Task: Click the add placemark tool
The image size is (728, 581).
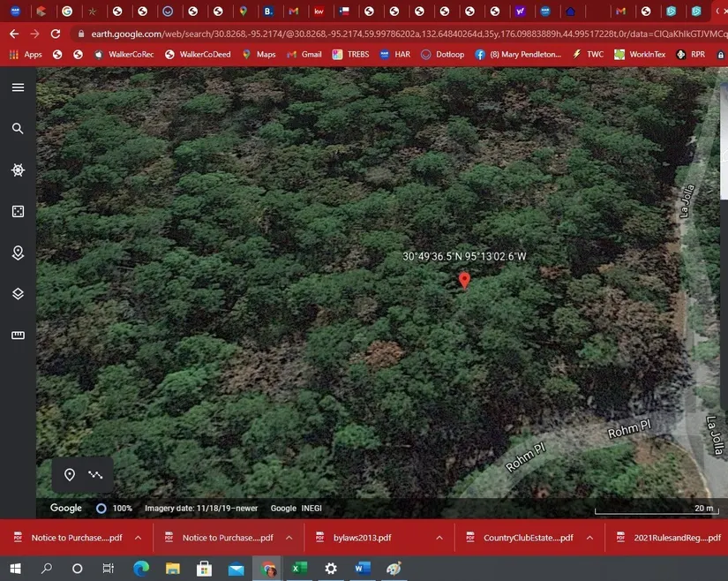Action: tap(70, 475)
